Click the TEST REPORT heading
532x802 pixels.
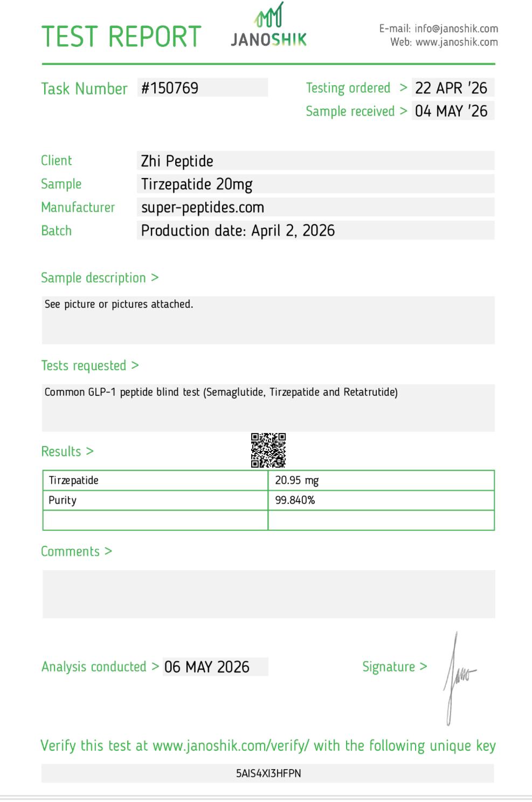[x=121, y=37]
